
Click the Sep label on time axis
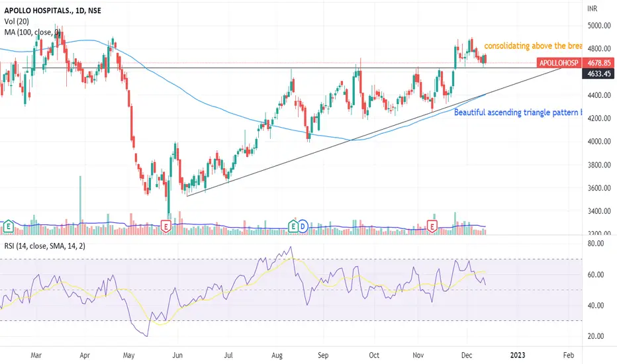tap(323, 355)
